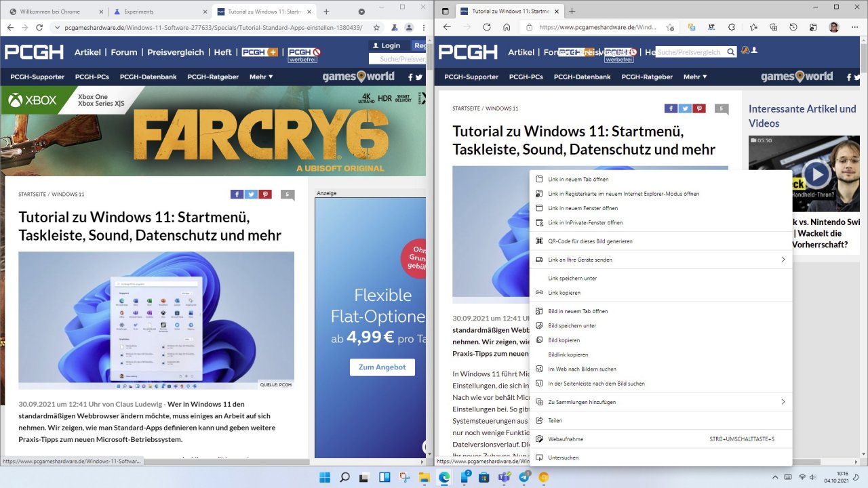
Task: Select Webaufnahme from context menu
Action: click(x=660, y=439)
